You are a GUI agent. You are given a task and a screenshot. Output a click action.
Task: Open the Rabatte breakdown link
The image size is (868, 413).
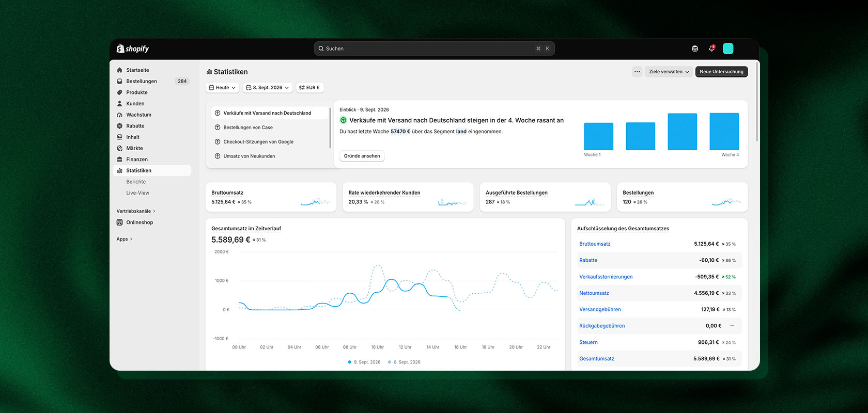pyautogui.click(x=588, y=260)
